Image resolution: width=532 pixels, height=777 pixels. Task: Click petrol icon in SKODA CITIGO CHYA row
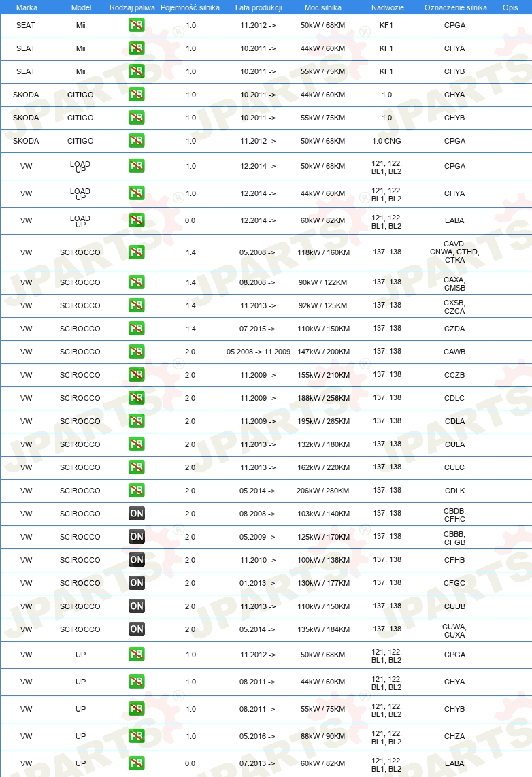coord(136,94)
